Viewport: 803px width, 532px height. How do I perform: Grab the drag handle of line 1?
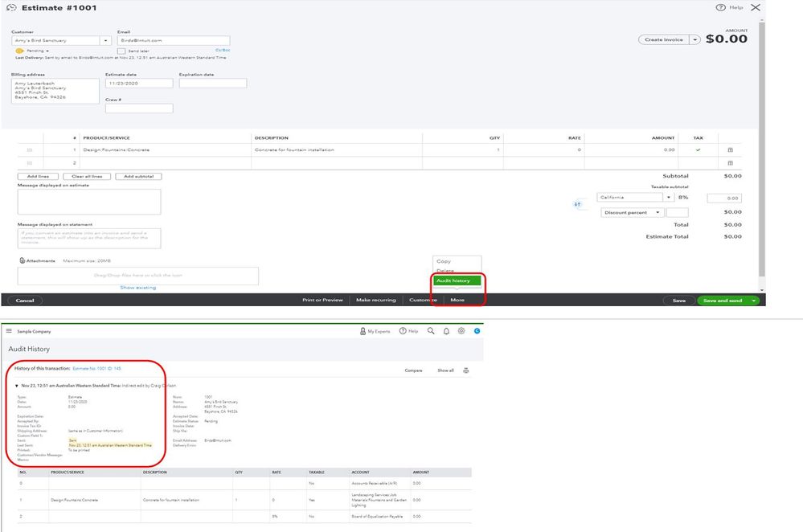29,150
